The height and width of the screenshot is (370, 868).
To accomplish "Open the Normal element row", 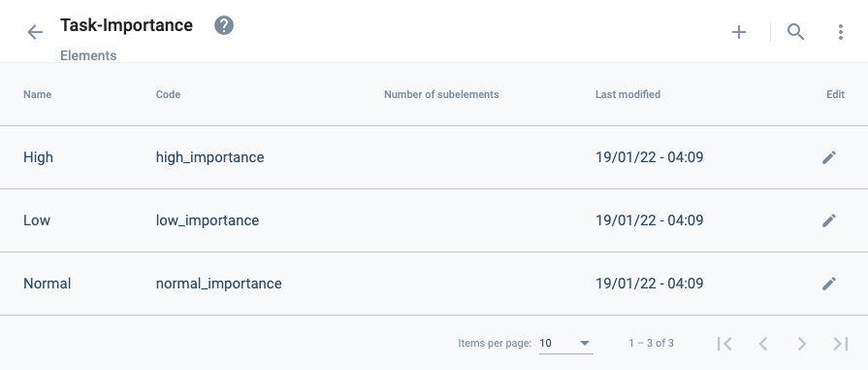I will tap(434, 284).
